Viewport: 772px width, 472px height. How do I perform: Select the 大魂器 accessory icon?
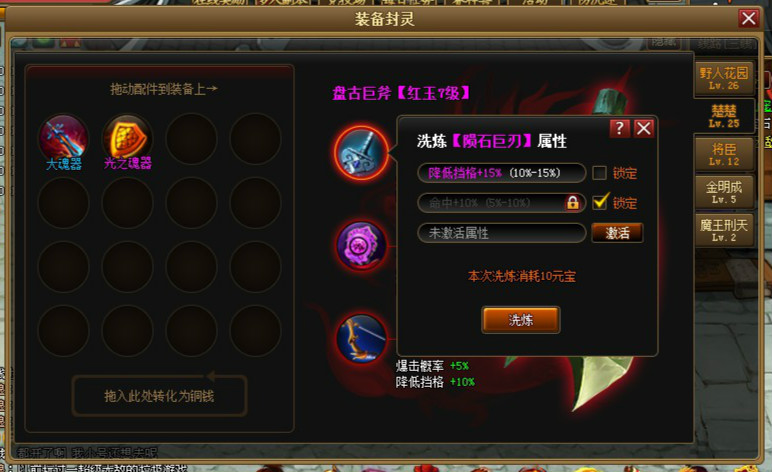click(64, 138)
